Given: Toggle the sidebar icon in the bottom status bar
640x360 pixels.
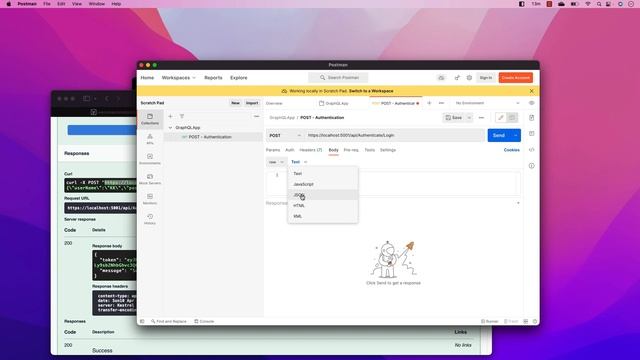Looking at the screenshot, I should 142,321.
